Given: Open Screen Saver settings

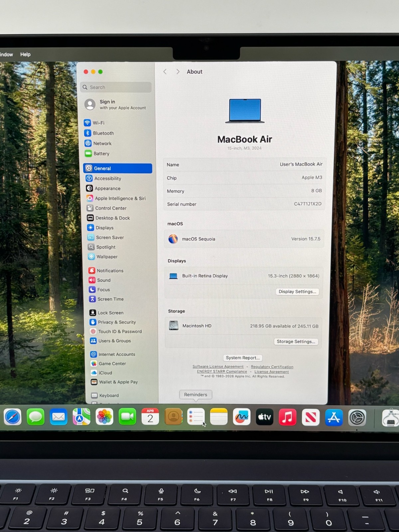Looking at the screenshot, I should point(106,237).
